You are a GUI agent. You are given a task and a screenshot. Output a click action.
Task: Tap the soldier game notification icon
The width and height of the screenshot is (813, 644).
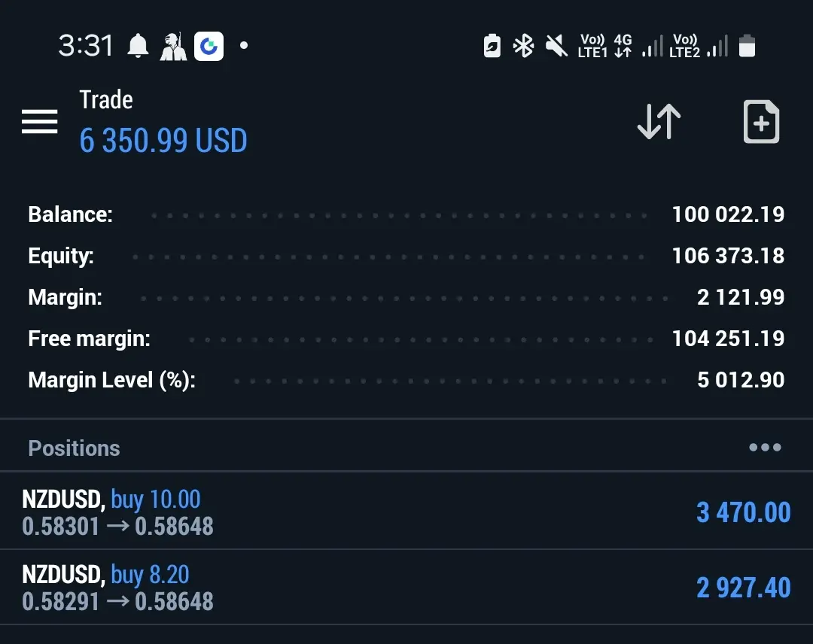pos(172,46)
